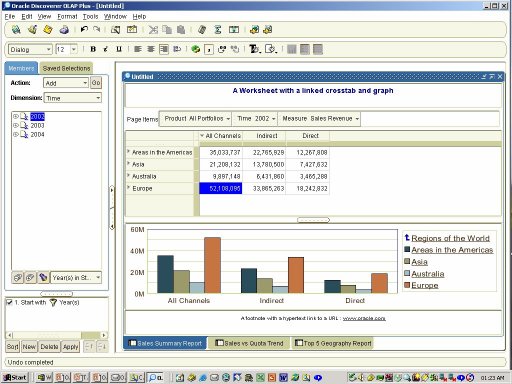Image resolution: width=512 pixels, height=384 pixels.
Task: Click the Redo arrow icon
Action: pos(97,29)
